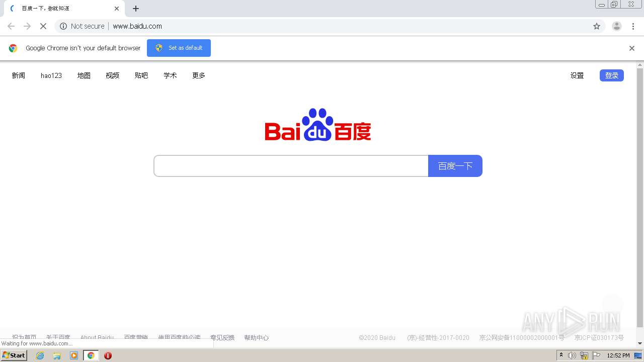The width and height of the screenshot is (644, 362).
Task: Open Chrome profile avatar
Action: (617, 26)
